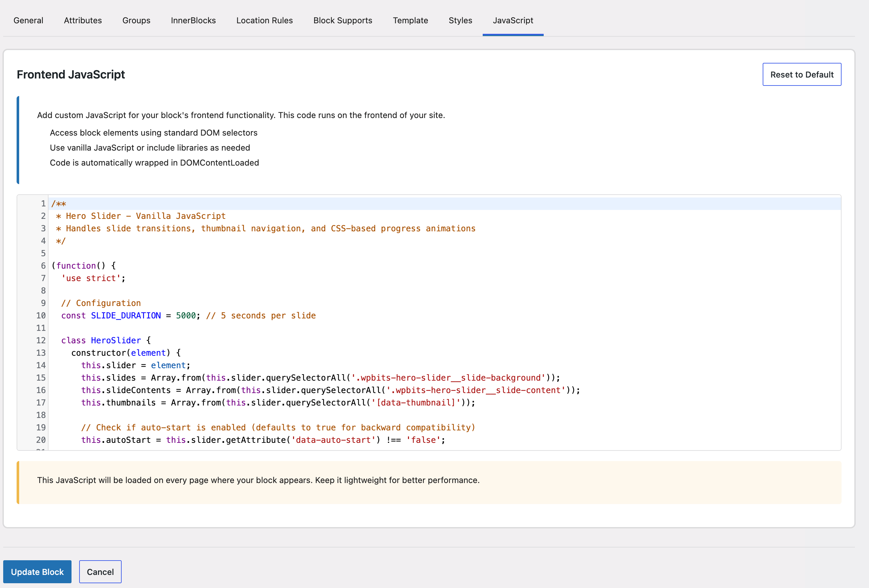Open the Groups tab
Viewport: 869px width, 588px height.
coord(136,20)
